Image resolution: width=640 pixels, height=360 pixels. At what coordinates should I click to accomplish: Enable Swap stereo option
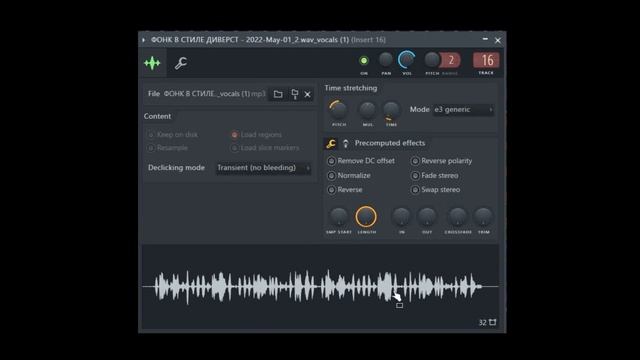[x=436, y=190]
